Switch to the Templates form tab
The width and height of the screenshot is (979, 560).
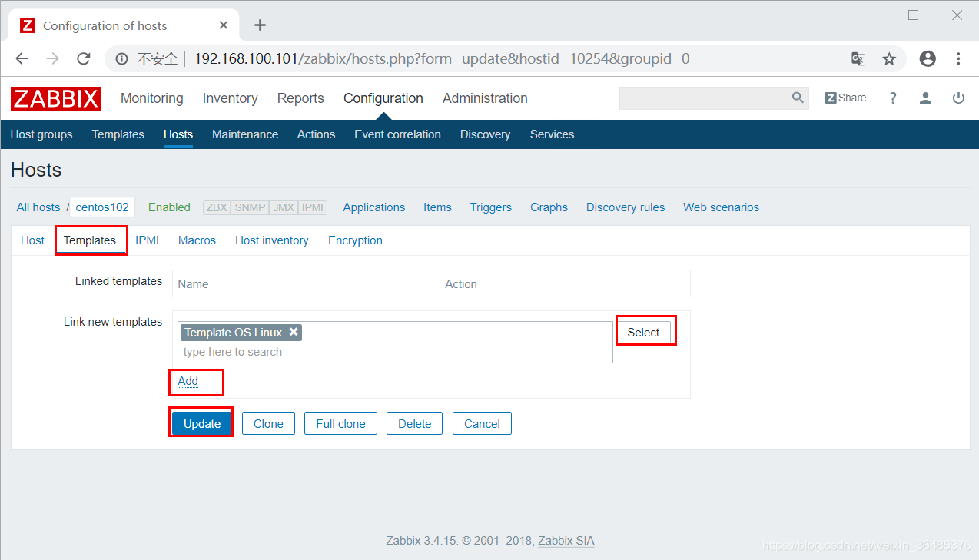click(x=90, y=240)
